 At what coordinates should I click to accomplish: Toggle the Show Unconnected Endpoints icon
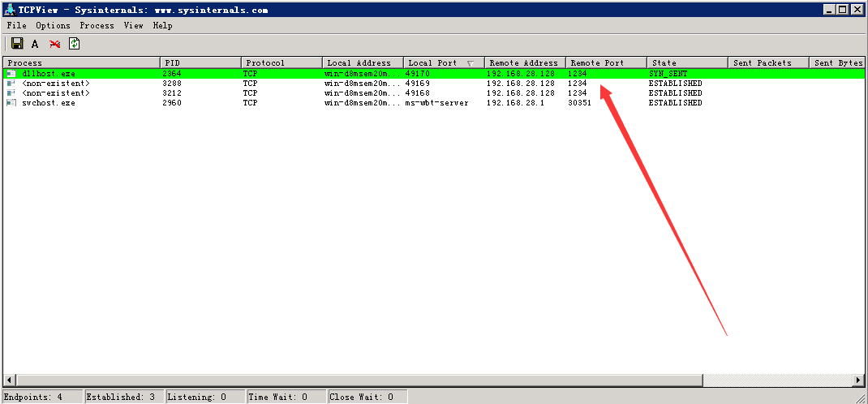pyautogui.click(x=54, y=45)
